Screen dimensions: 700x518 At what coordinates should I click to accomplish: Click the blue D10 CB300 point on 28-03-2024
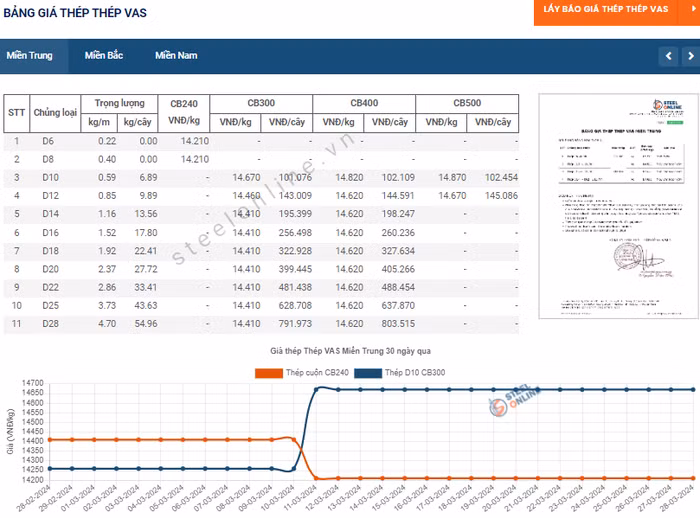pos(690,389)
